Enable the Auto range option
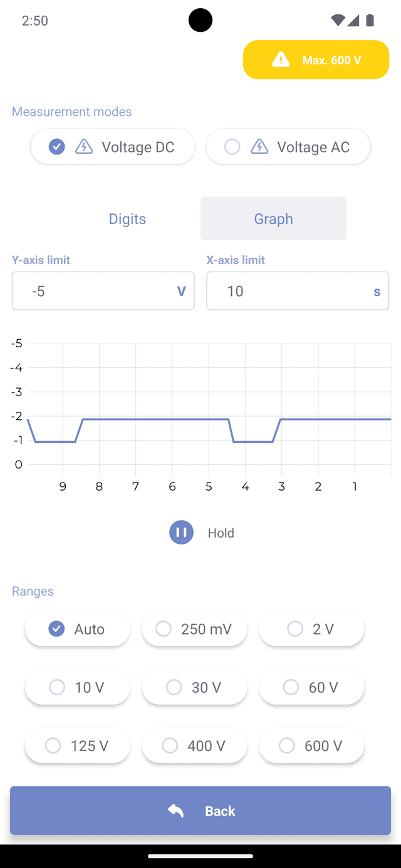The image size is (401, 868). [x=78, y=629]
